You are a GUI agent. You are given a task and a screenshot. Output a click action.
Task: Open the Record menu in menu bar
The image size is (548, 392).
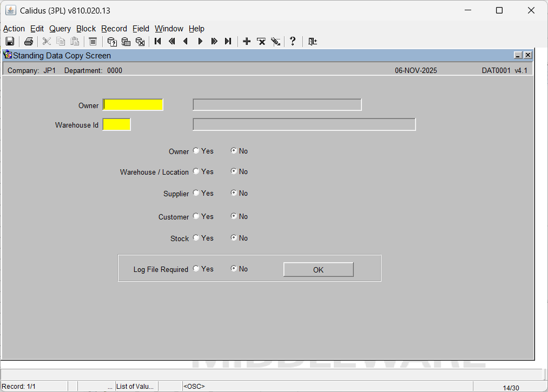click(x=114, y=29)
